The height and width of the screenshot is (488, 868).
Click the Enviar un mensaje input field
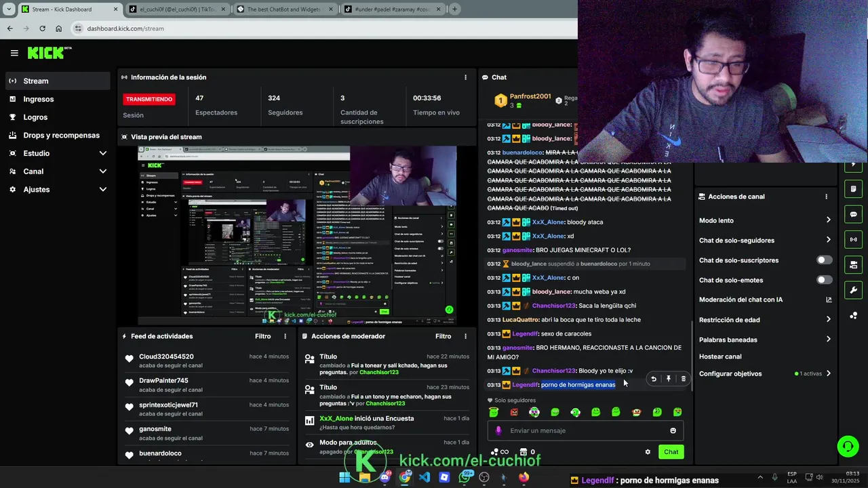tap(585, 430)
